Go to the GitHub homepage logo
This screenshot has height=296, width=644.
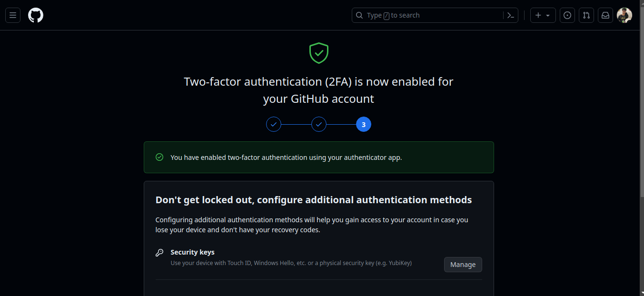pyautogui.click(x=36, y=15)
